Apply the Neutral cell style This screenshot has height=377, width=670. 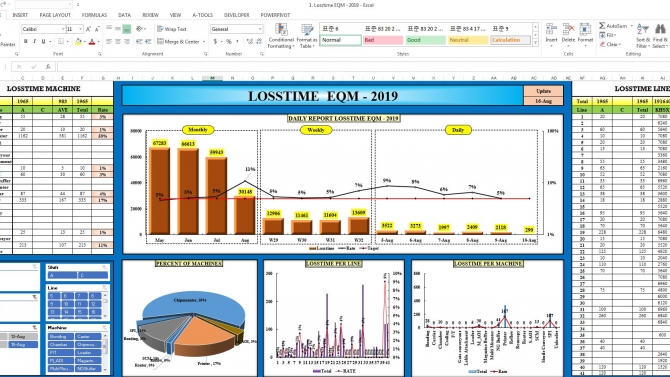(468, 40)
